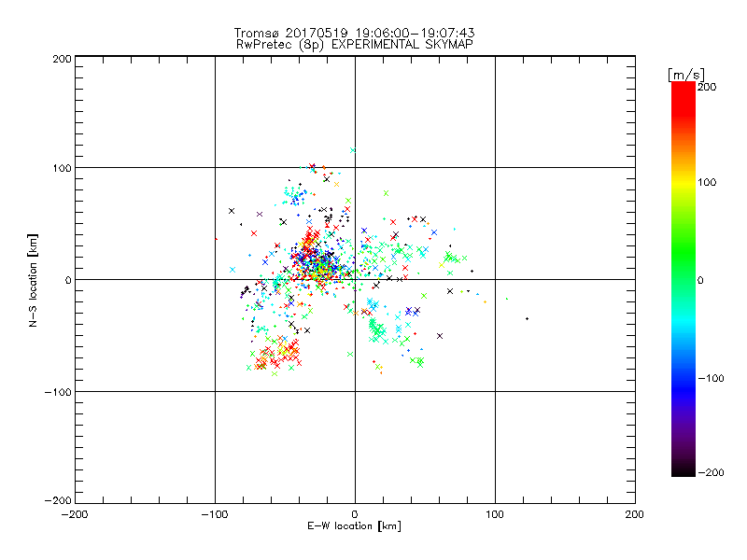Click the title text 'Tromsø 20170519 19:06:00-19:07:43'
Screen dimensions: 747x560
pyautogui.click(x=355, y=33)
